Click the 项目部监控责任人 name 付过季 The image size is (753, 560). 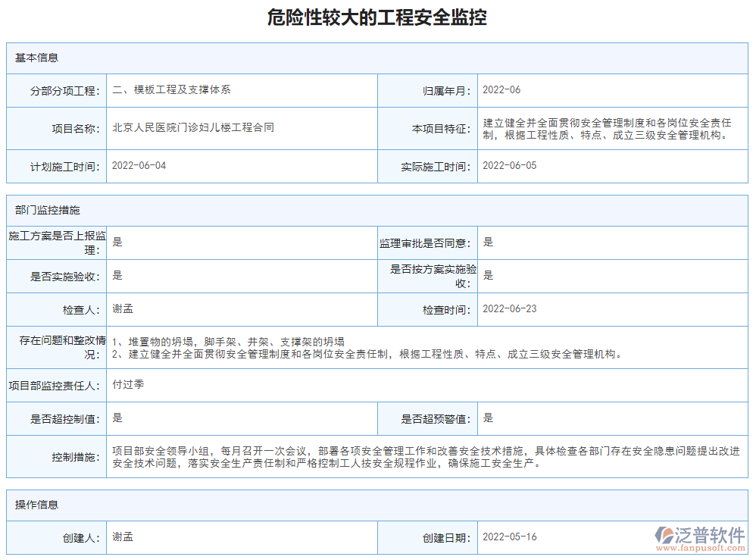[x=124, y=386]
